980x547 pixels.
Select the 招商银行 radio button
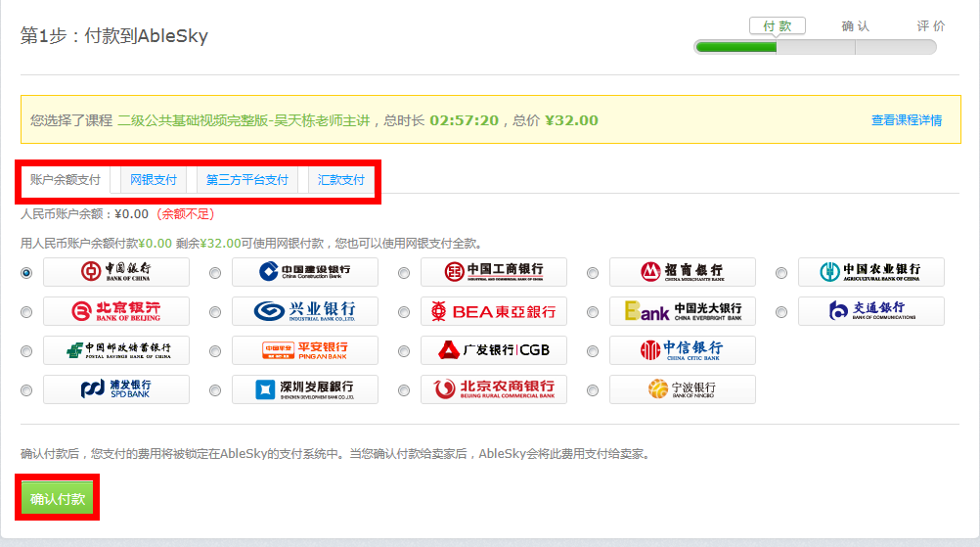pos(593,273)
